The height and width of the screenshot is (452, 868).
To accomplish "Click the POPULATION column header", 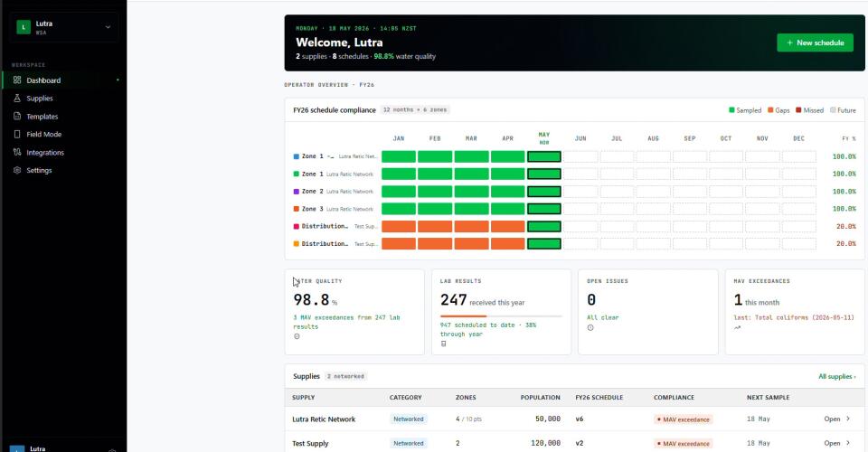I will (540, 397).
